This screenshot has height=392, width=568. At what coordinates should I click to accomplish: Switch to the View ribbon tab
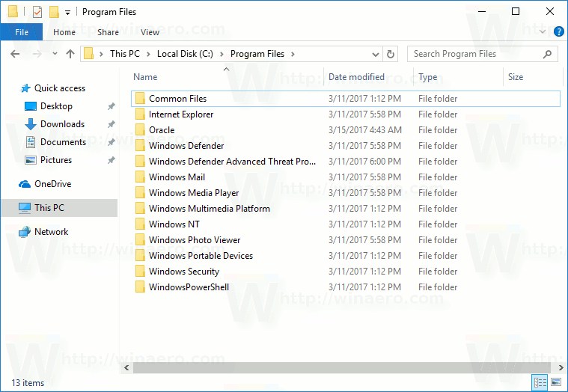pyautogui.click(x=150, y=32)
